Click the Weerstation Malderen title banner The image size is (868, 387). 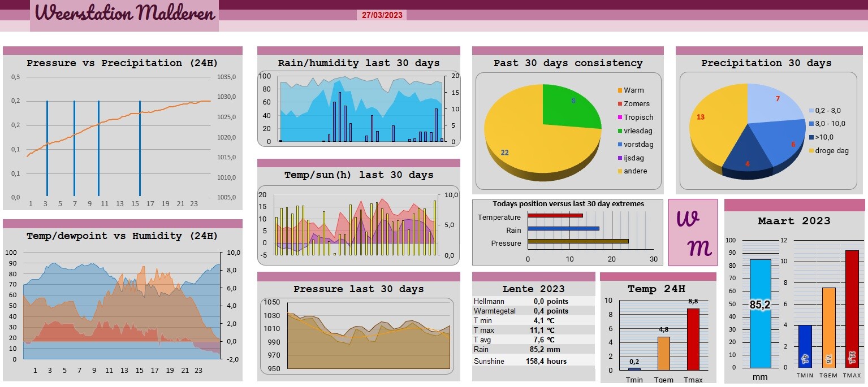click(x=124, y=14)
